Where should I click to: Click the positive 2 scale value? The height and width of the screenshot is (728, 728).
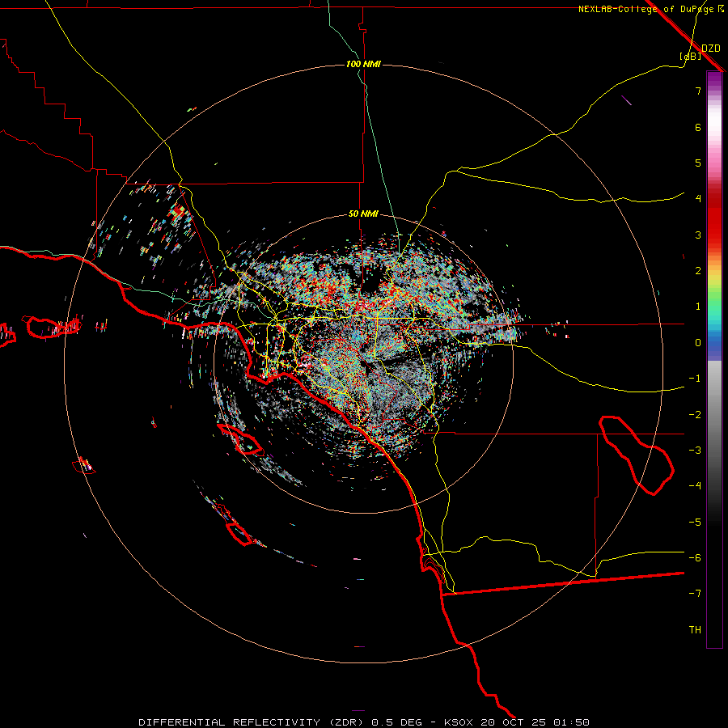698,271
